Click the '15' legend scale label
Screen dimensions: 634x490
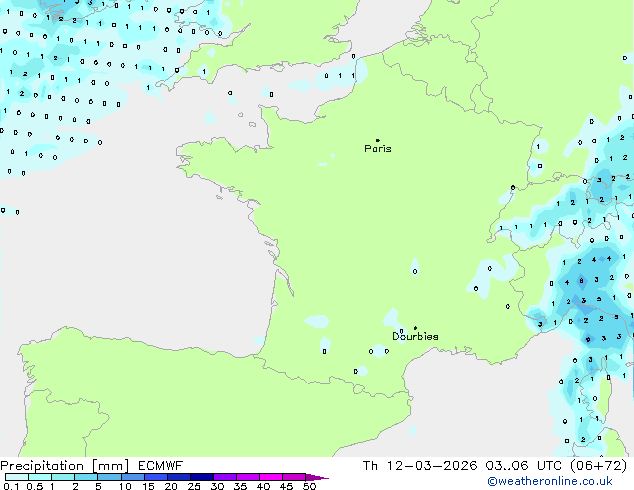tap(148, 486)
